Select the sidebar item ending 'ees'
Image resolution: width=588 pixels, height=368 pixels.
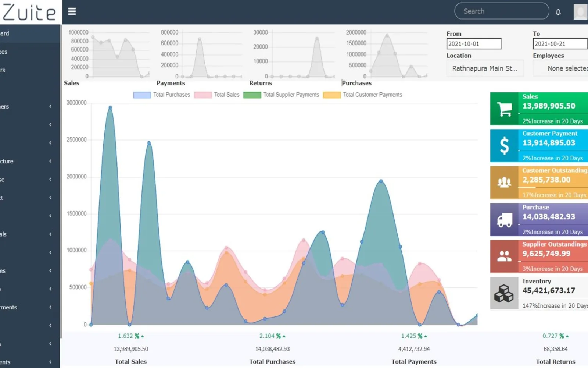click(x=29, y=52)
